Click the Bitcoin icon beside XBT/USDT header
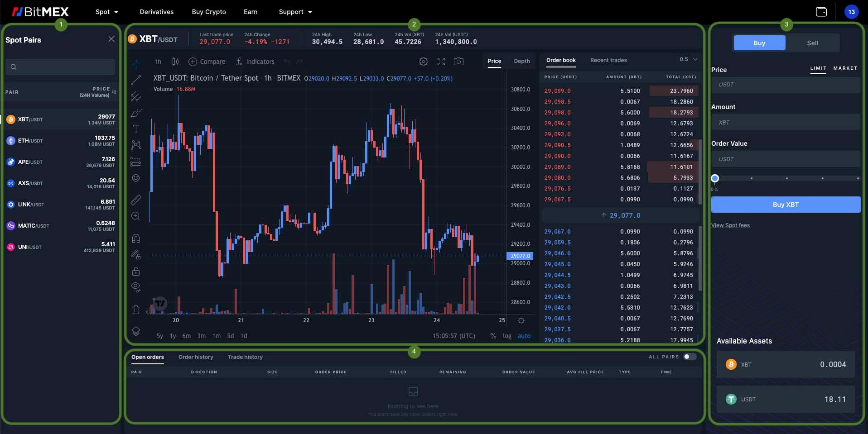The height and width of the screenshot is (434, 868). [x=132, y=39]
